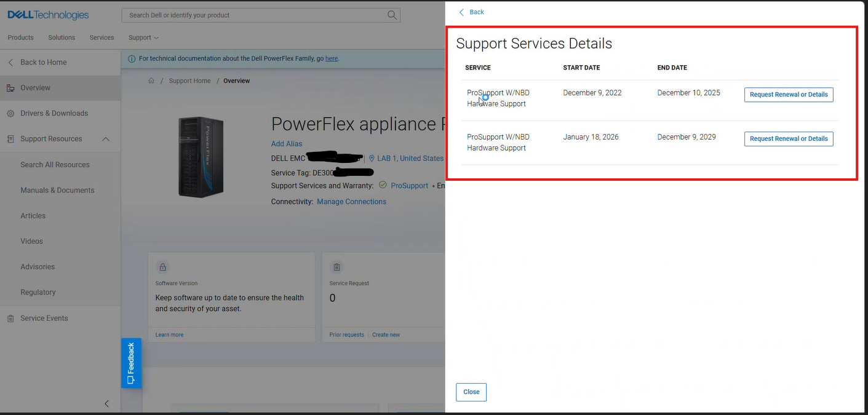Image resolution: width=868 pixels, height=415 pixels.
Task: Click Support Services Details heading
Action: (x=534, y=44)
